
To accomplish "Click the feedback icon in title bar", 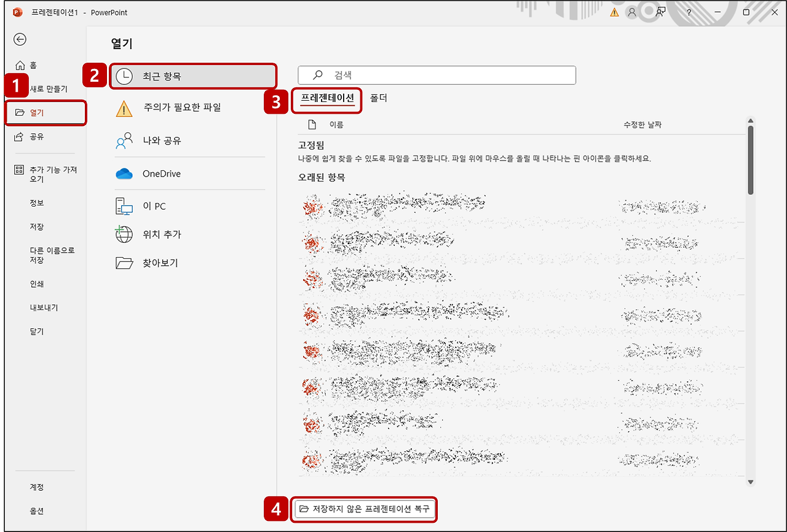I will (661, 12).
